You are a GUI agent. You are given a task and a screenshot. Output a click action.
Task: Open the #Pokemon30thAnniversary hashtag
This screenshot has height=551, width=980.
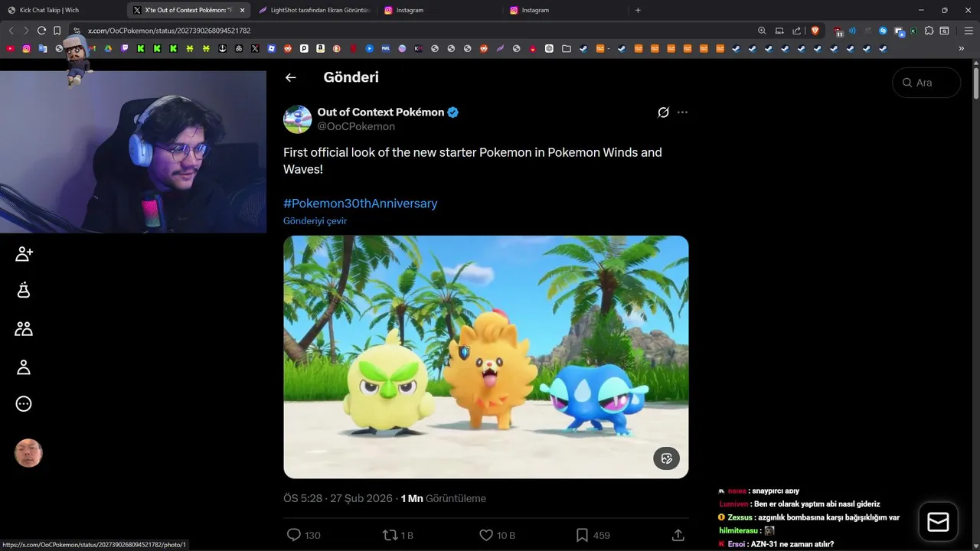click(x=360, y=204)
